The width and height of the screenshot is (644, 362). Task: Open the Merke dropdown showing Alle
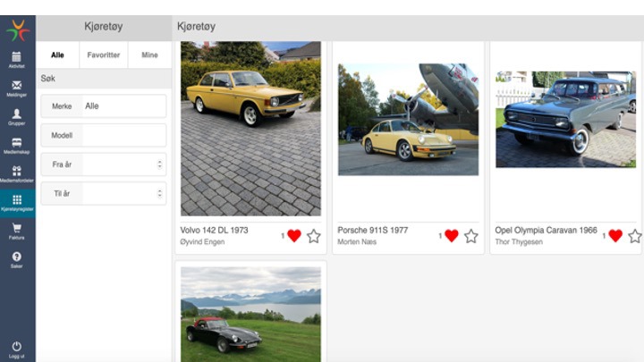click(123, 106)
